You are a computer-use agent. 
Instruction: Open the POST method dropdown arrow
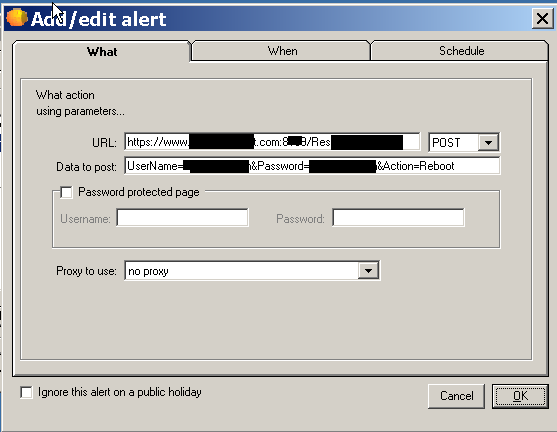488,142
